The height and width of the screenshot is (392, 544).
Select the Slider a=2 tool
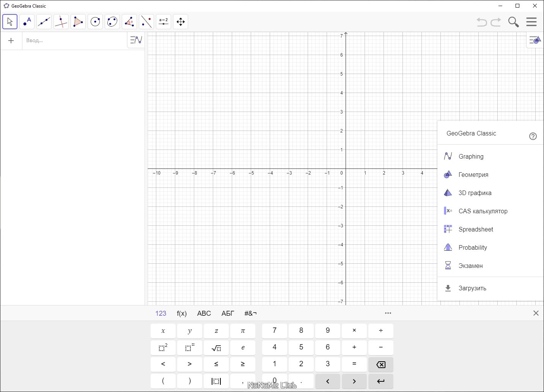[164, 22]
